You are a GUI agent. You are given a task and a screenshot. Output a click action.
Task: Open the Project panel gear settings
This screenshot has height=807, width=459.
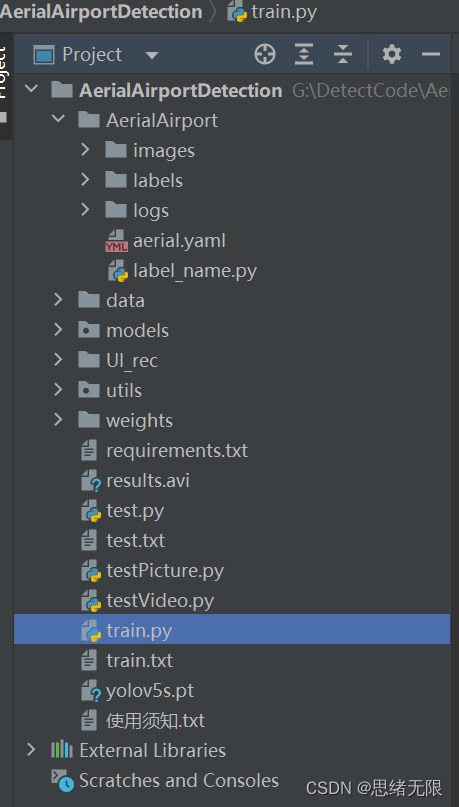(x=392, y=54)
